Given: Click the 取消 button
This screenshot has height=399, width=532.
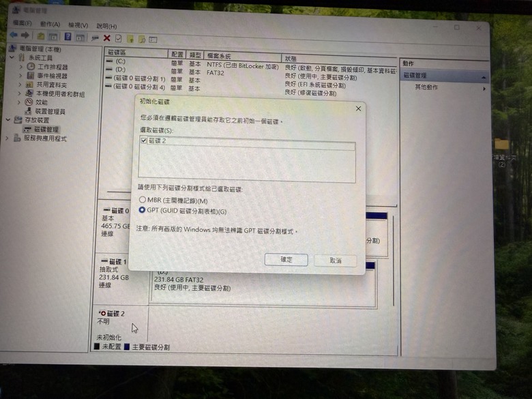Looking at the screenshot, I should point(335,261).
